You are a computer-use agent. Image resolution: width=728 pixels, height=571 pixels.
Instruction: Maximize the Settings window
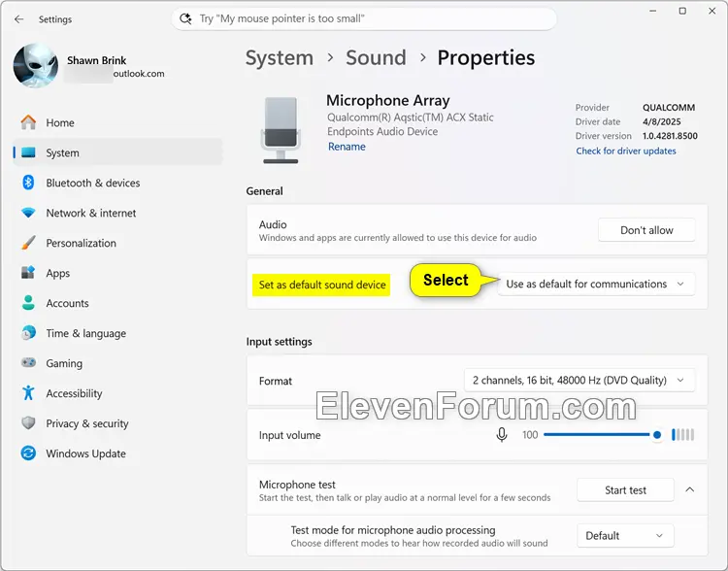682,11
